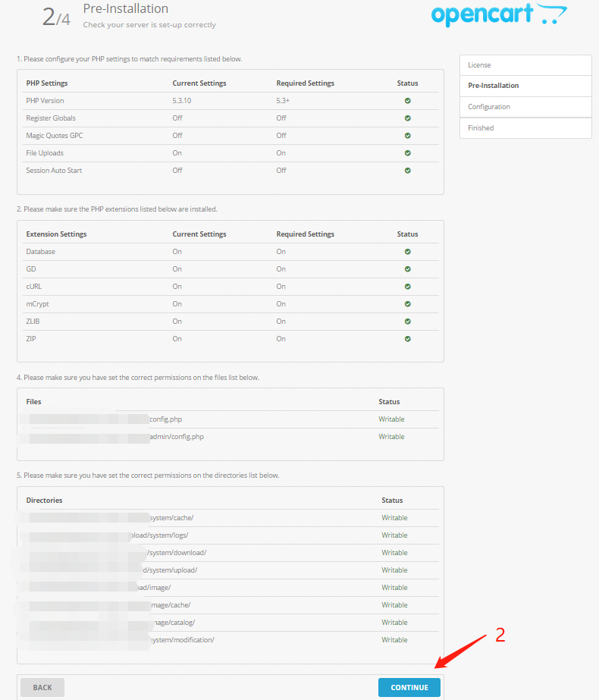Click the CONTINUE button
The image size is (599, 700).
pyautogui.click(x=409, y=687)
